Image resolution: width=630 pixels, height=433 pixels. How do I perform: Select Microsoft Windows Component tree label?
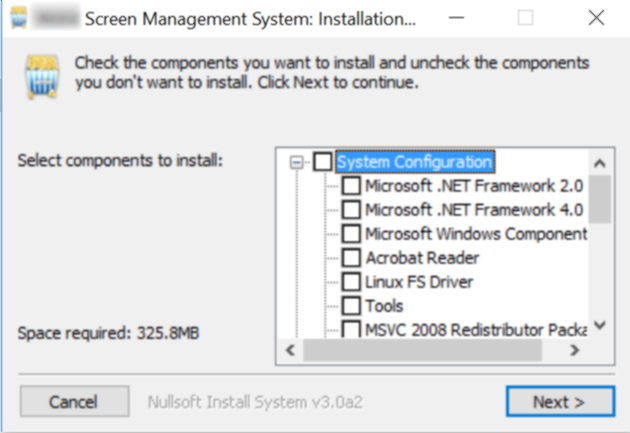pyautogui.click(x=476, y=234)
